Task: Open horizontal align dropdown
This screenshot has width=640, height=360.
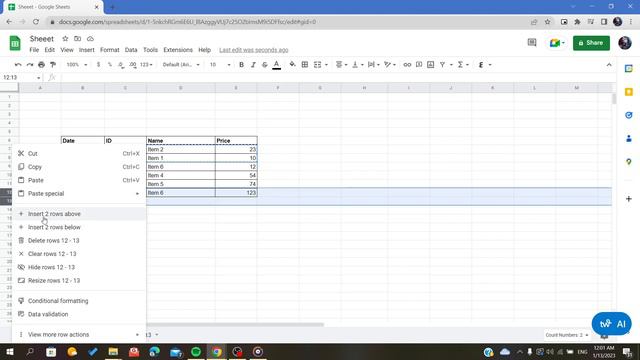Action: [x=341, y=64]
